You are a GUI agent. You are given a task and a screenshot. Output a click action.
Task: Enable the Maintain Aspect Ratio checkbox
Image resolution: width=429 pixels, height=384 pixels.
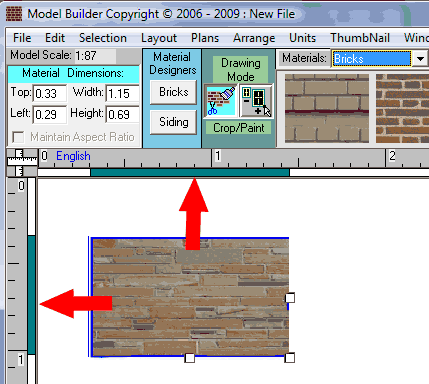pos(18,137)
